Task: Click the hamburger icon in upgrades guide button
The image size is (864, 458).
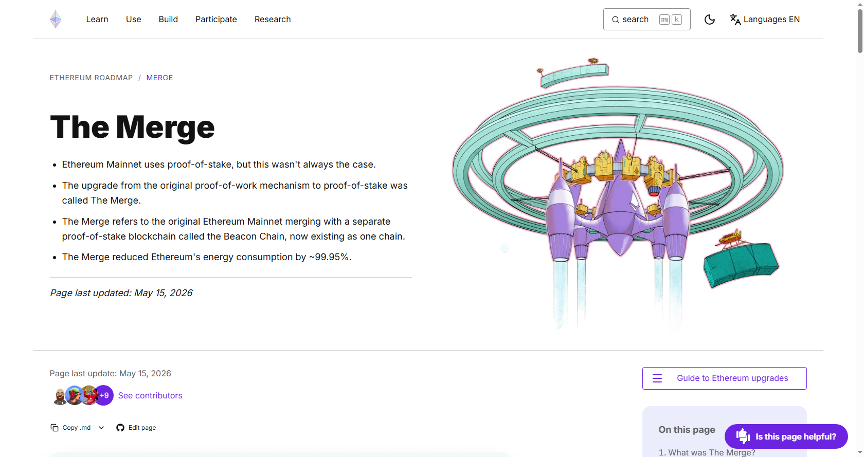Action: (x=657, y=378)
